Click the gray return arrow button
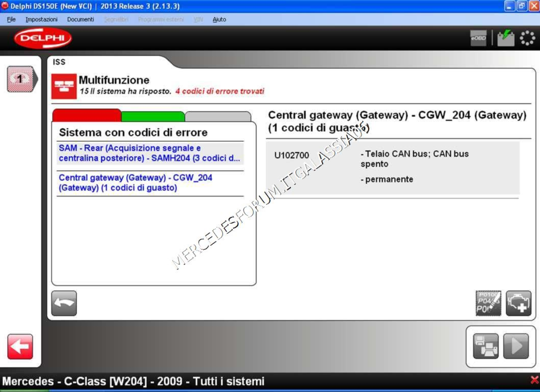The height and width of the screenshot is (392, 540). click(64, 303)
